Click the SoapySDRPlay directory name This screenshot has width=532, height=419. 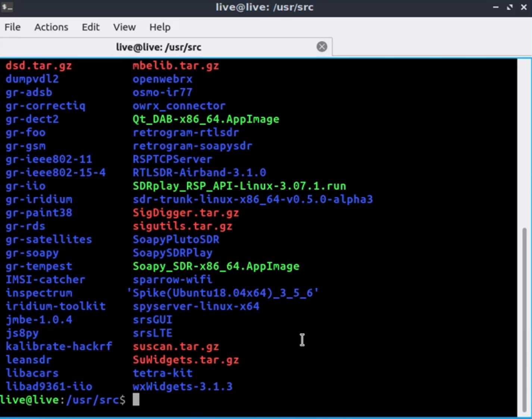[x=172, y=253]
